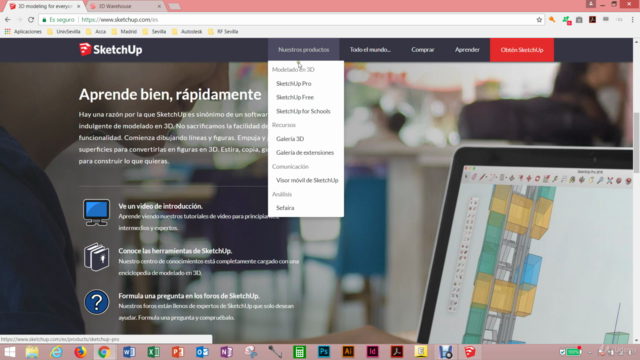The width and height of the screenshot is (640, 360).
Task: Bookmark this page with the star icon
Action: click(539, 20)
